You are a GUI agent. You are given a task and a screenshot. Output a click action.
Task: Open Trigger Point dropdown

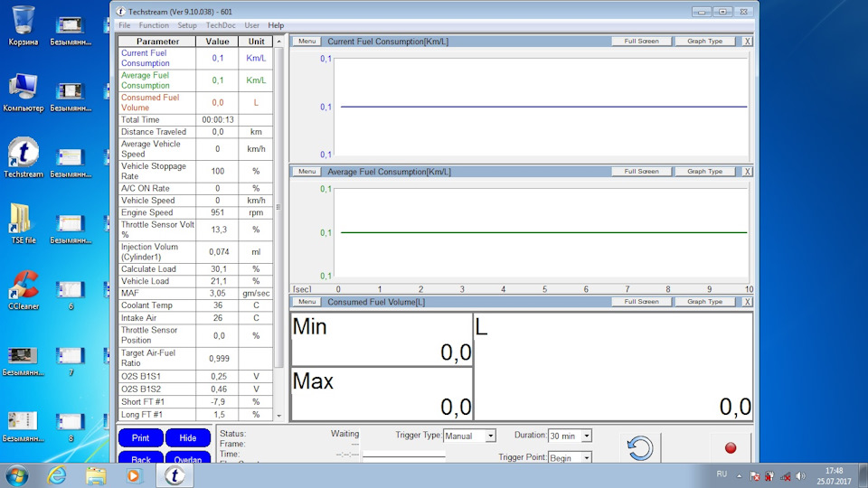(586, 457)
